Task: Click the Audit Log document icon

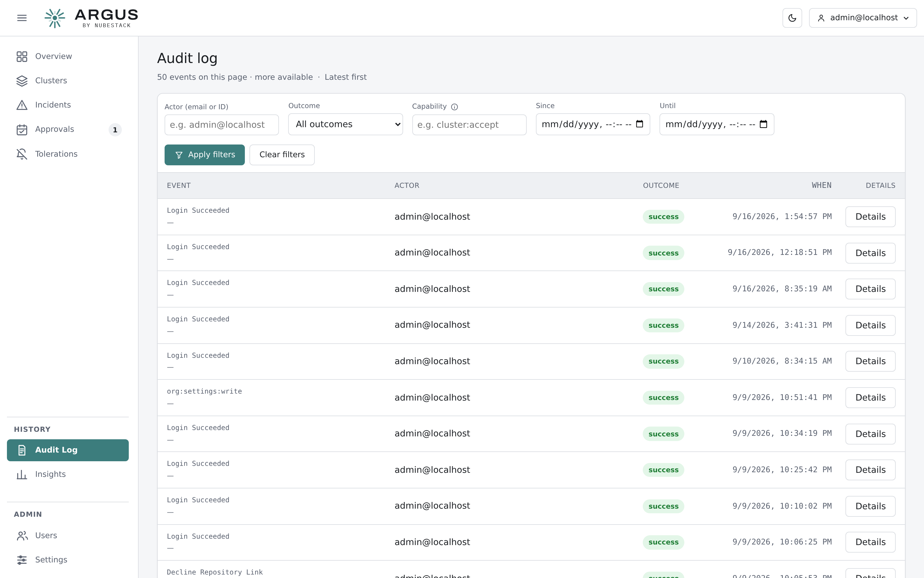Action: click(22, 450)
